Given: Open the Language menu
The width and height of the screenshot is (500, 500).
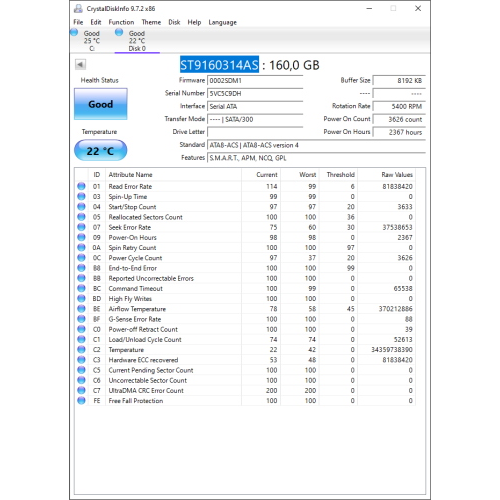Looking at the screenshot, I should click(x=223, y=22).
